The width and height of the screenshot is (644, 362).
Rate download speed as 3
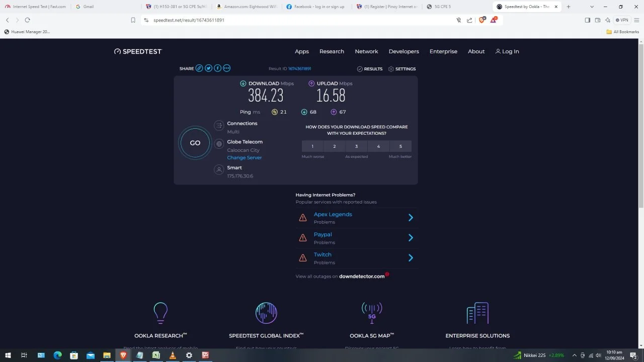click(357, 146)
